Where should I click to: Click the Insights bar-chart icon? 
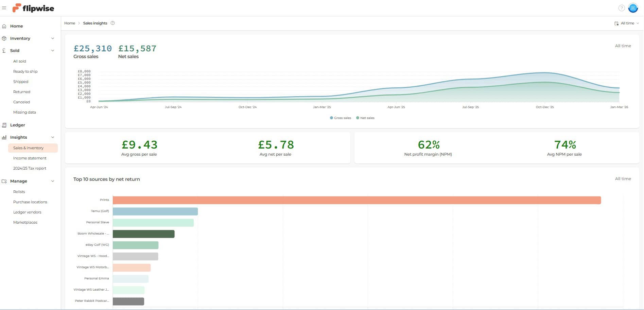click(x=4, y=137)
